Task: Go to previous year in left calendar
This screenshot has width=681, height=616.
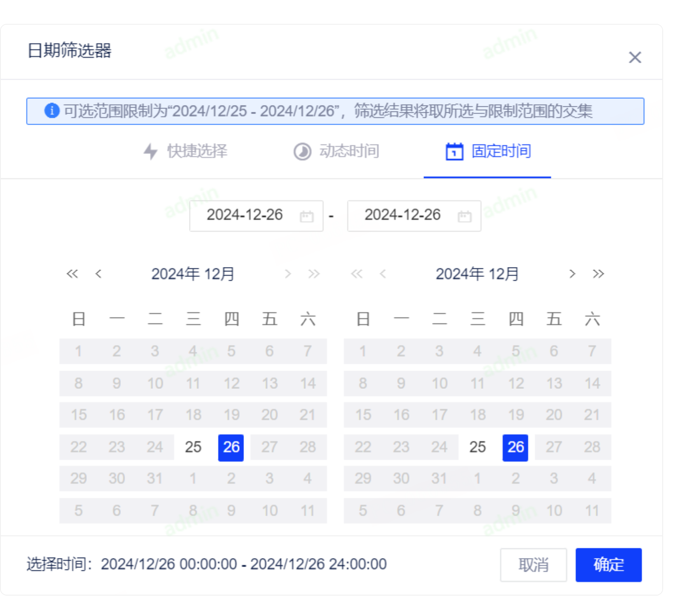Action: coord(72,274)
